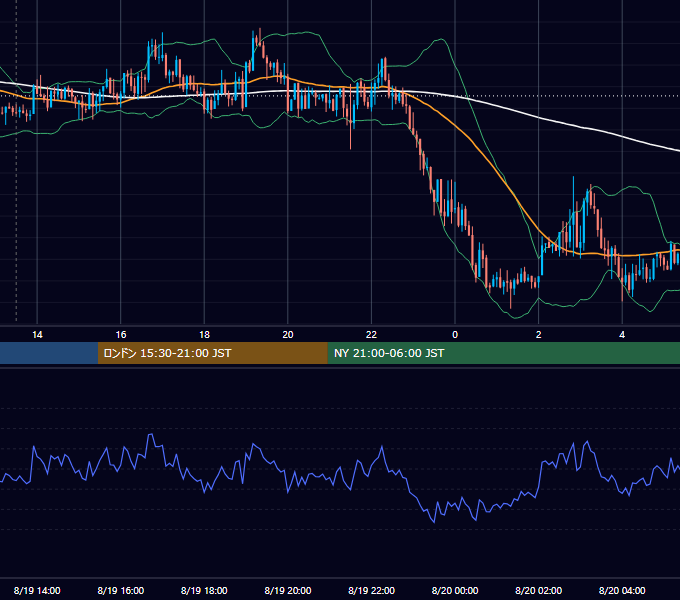Click hour label 4 on upper axis

(622, 334)
